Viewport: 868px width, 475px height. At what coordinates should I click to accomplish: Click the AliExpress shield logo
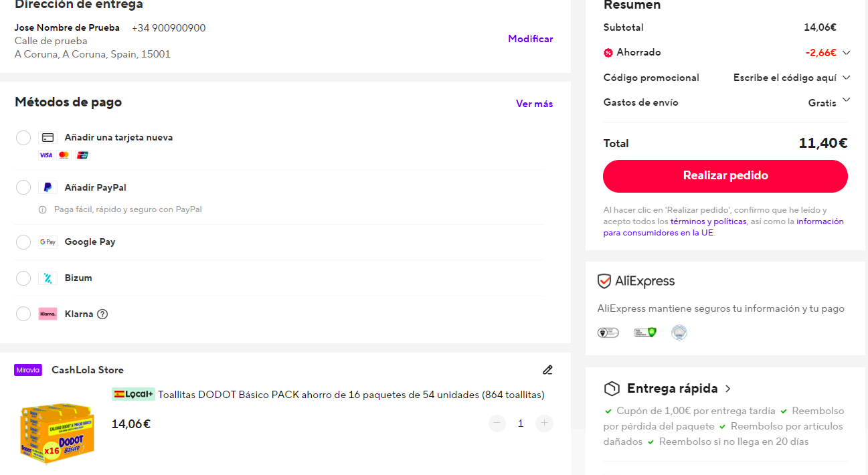pyautogui.click(x=604, y=281)
